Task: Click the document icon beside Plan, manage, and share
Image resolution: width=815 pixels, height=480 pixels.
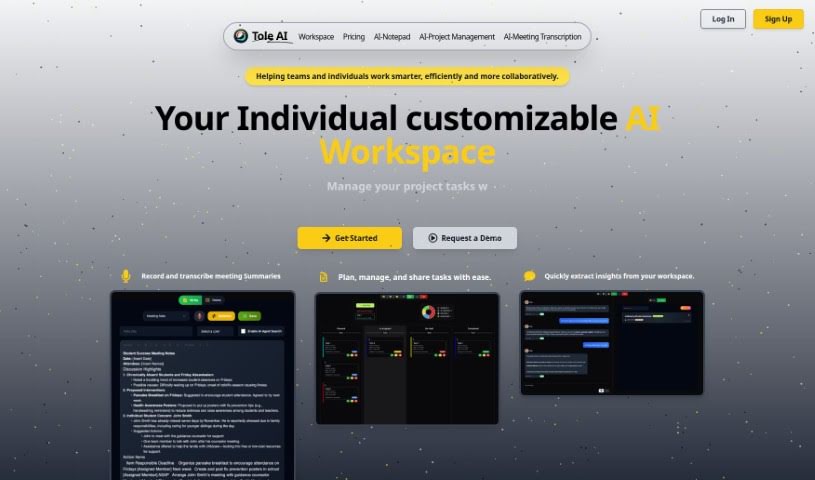Action: pos(323,276)
